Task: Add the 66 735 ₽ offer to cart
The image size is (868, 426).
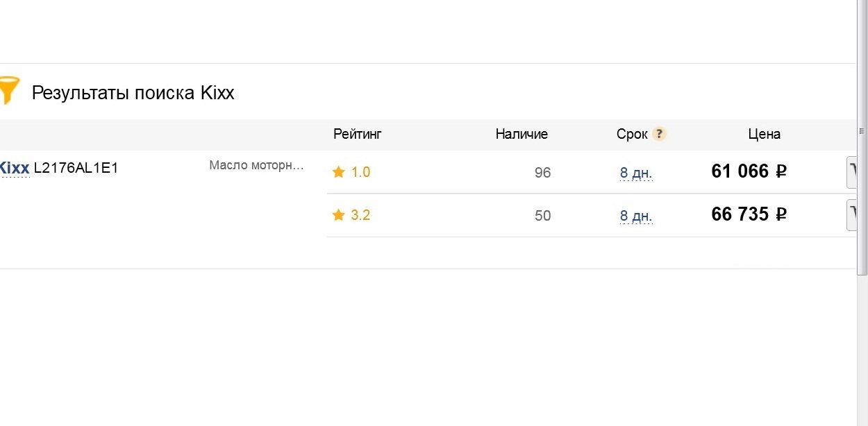Action: click(x=852, y=215)
